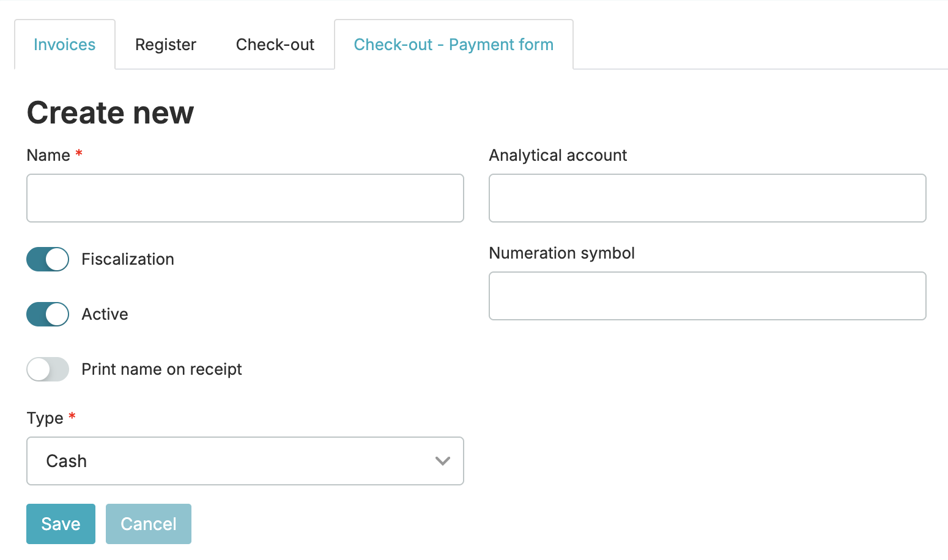Open the Type dropdown showing Cash
This screenshot has width=948, height=560.
[245, 461]
